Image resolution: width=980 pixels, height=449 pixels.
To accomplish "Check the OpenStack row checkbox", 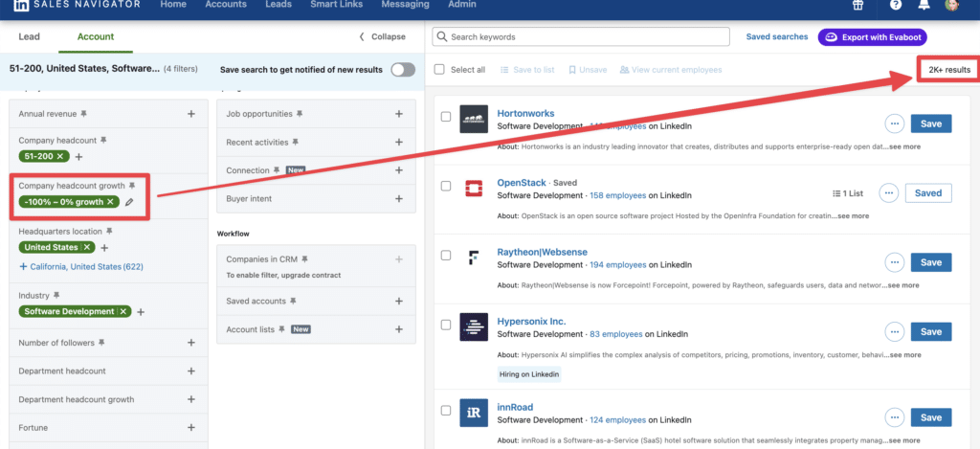I will (446, 186).
